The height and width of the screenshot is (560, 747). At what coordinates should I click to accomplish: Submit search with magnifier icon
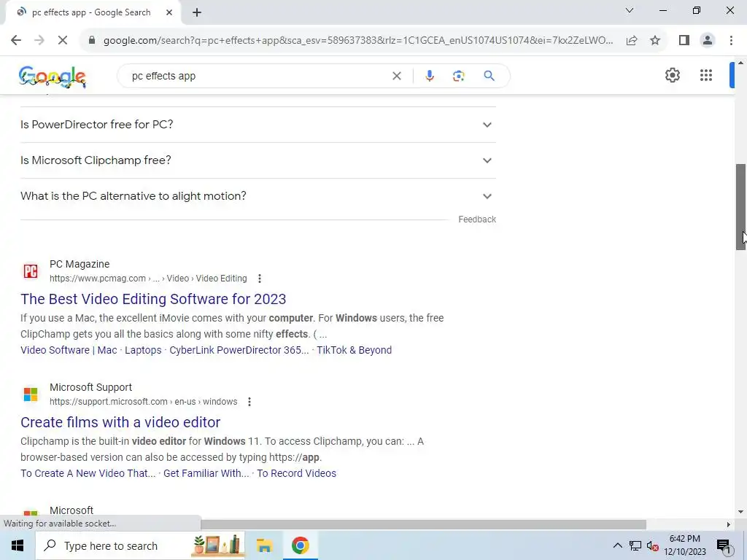(x=489, y=76)
